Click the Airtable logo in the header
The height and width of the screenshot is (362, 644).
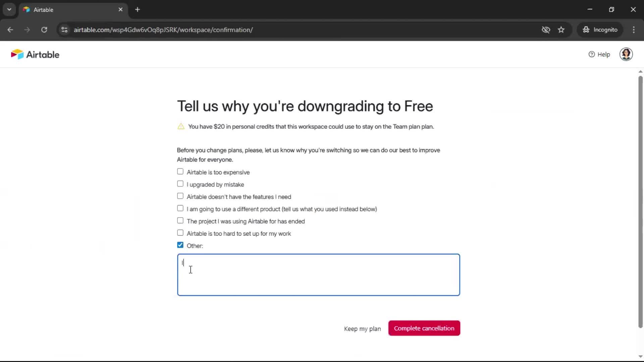35,54
